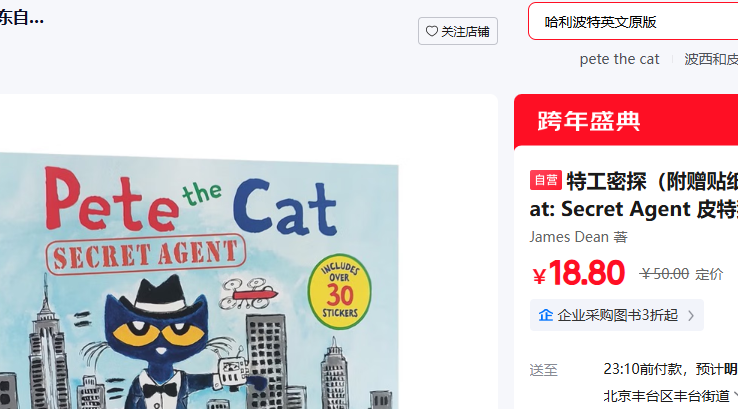Focus the search box containing 哈利波特英文原版
738x409 pixels.
[x=633, y=22]
